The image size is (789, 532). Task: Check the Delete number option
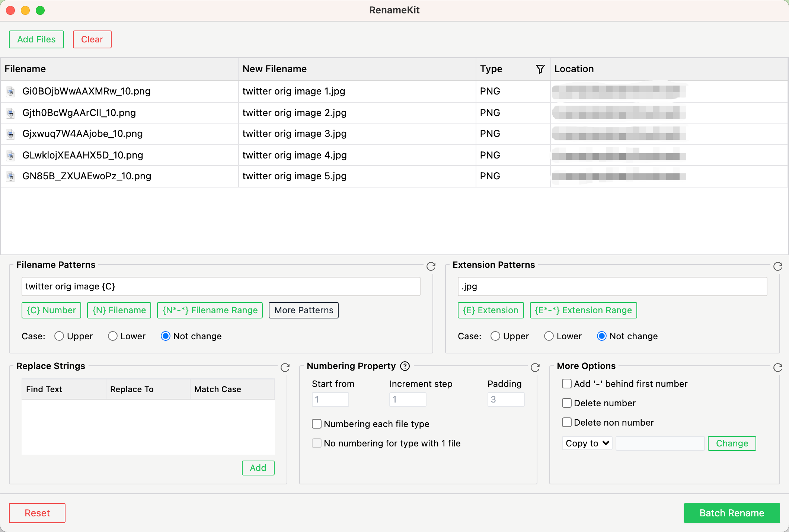click(567, 403)
